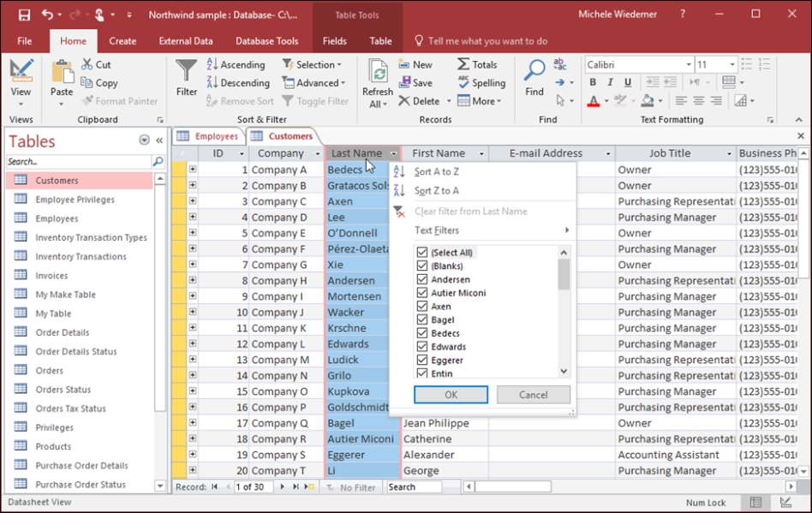
Task: Uncheck the Edwards filter checkbox
Action: coord(422,346)
